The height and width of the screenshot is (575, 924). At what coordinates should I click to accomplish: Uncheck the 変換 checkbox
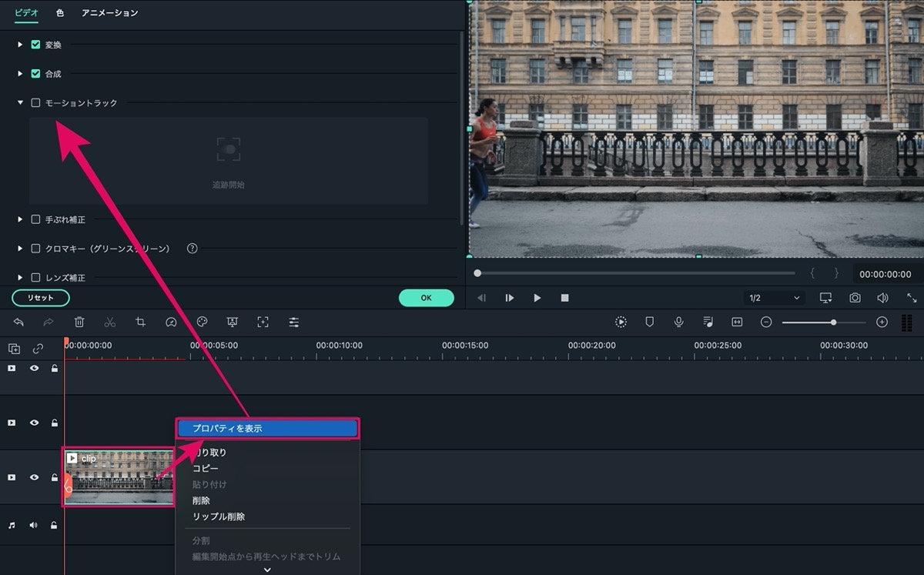tap(35, 45)
